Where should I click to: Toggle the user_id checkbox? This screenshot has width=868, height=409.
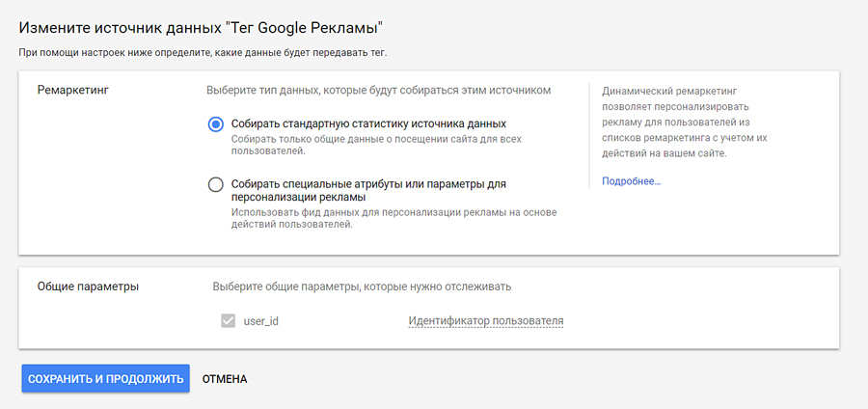229,321
